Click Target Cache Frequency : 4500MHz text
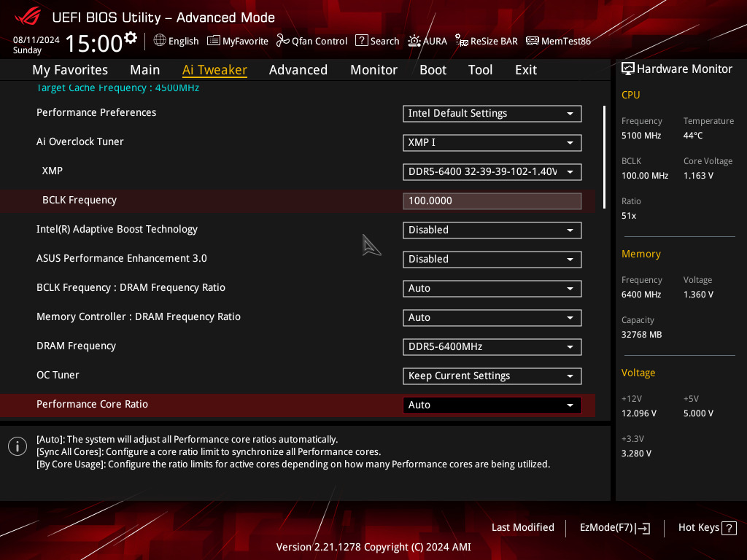Image resolution: width=747 pixels, height=560 pixels. (117, 87)
